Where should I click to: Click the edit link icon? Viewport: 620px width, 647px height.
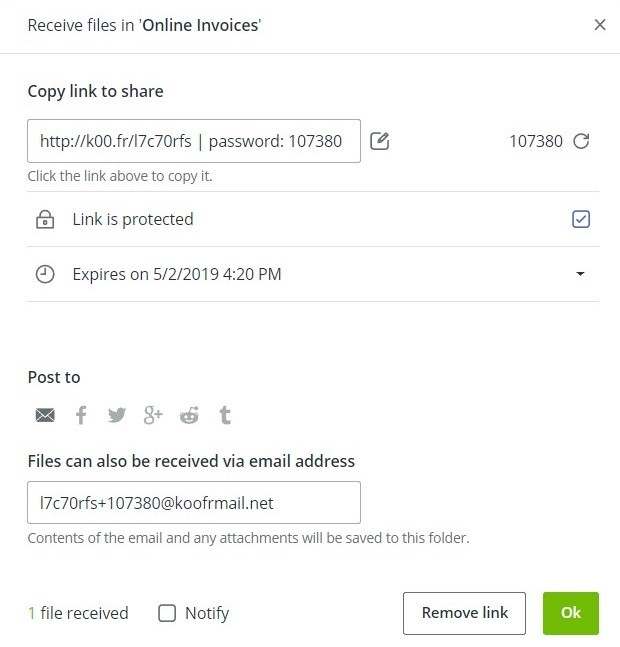(379, 141)
